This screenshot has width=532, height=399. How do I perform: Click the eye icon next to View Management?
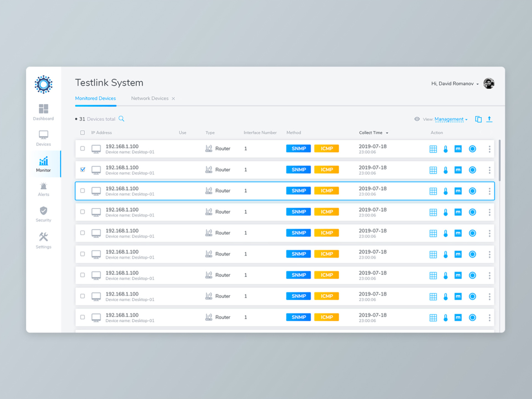coord(417,119)
